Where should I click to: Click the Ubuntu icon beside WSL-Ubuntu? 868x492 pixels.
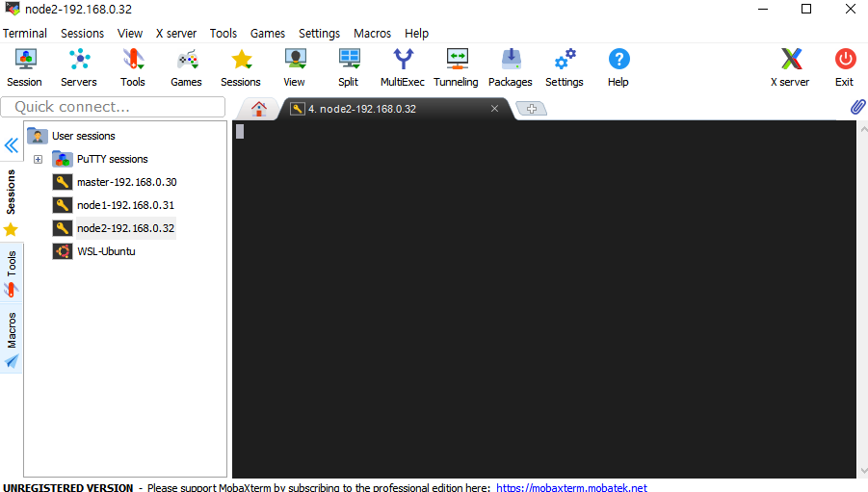click(x=63, y=251)
